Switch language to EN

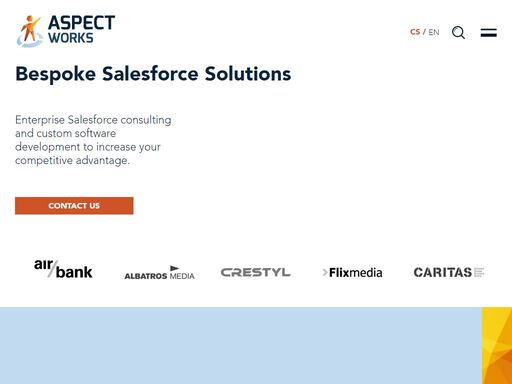coord(434,32)
